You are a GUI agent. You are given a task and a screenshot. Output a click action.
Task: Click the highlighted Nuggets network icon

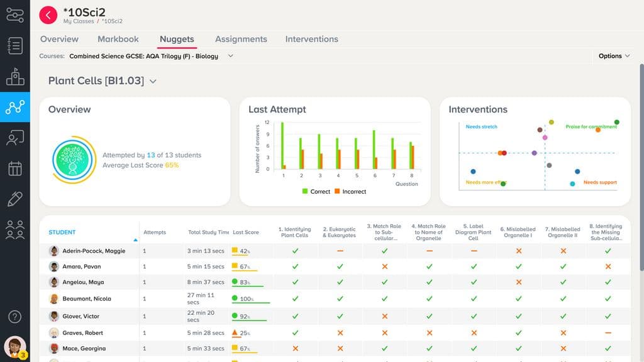15,107
